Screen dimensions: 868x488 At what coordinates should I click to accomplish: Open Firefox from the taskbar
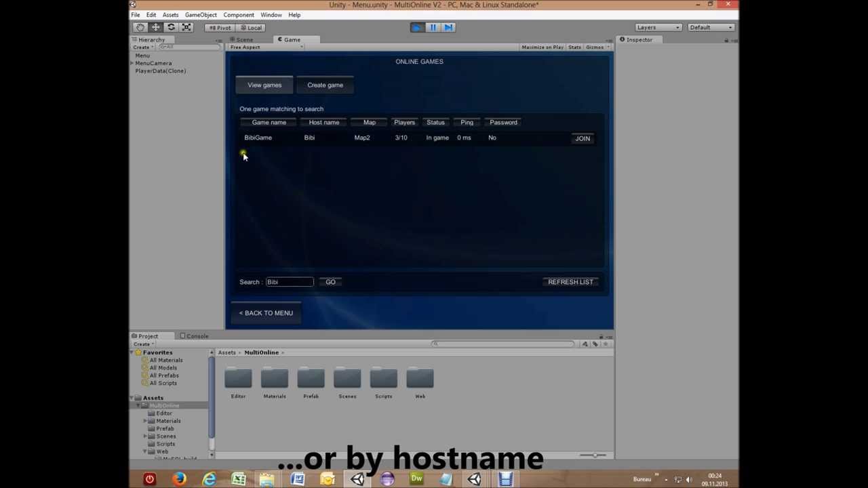coord(179,479)
